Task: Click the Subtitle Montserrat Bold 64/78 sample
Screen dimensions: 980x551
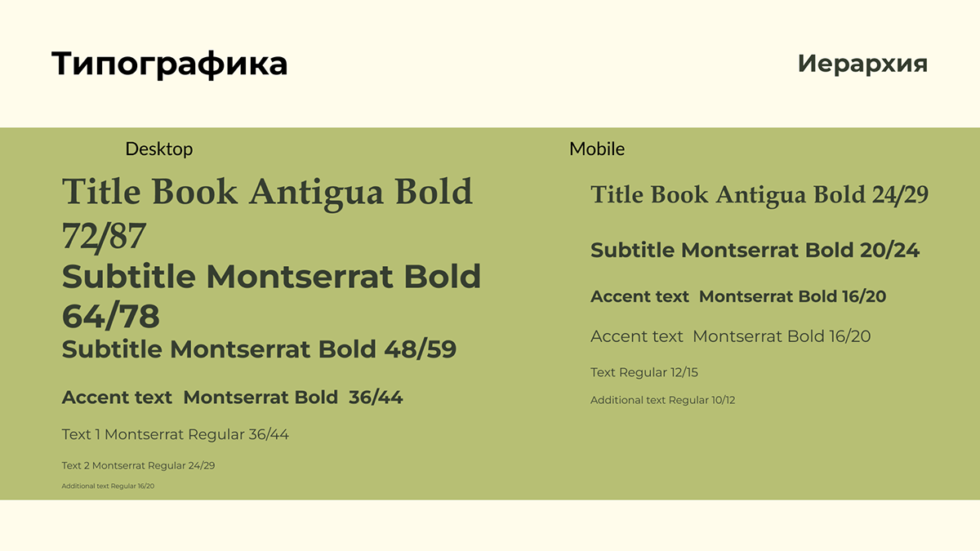Action: 271,295
